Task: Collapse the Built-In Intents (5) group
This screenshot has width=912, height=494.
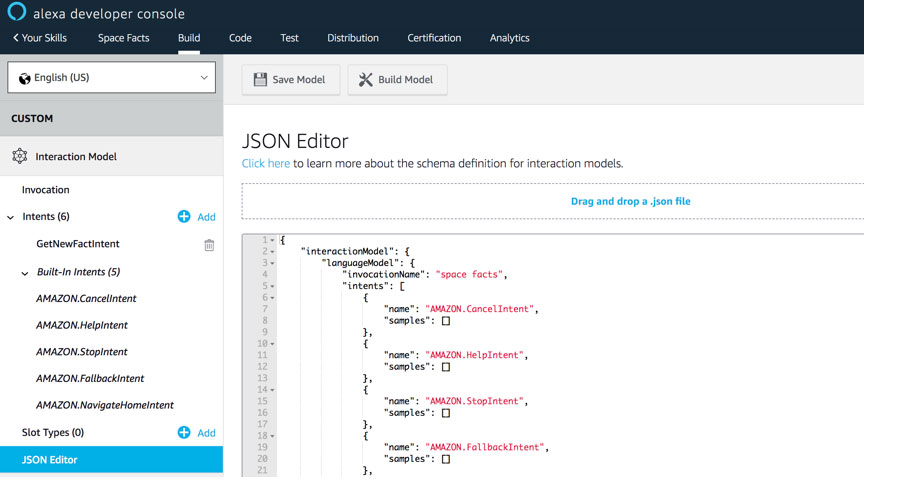Action: point(24,273)
